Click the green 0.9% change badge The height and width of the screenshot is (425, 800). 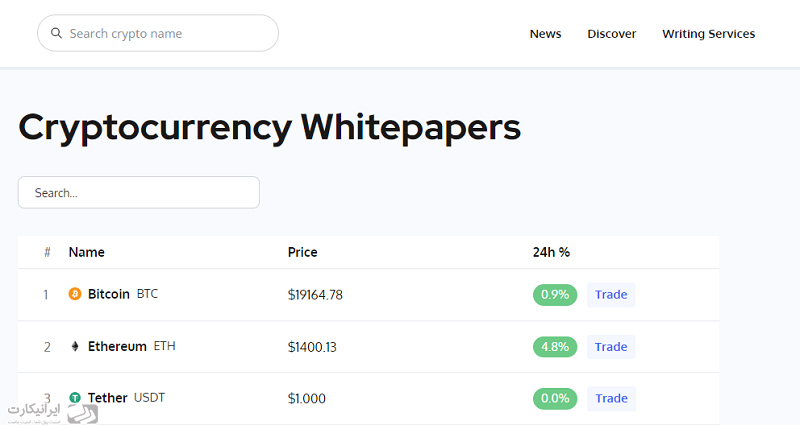tap(555, 295)
